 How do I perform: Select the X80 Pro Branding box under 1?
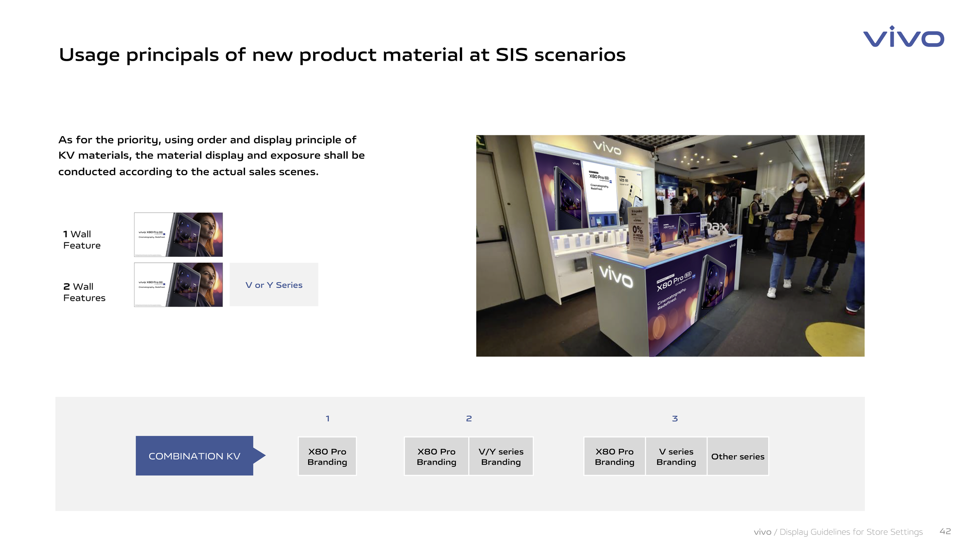(327, 456)
